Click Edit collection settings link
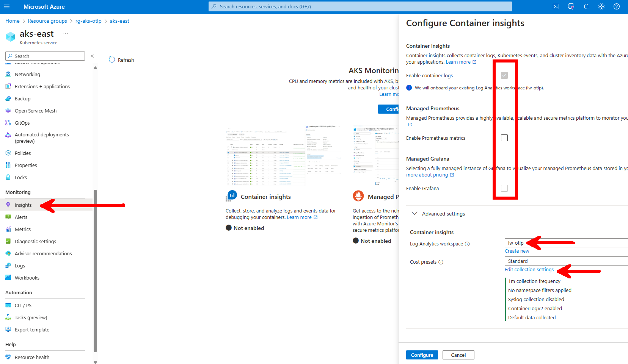 [529, 270]
